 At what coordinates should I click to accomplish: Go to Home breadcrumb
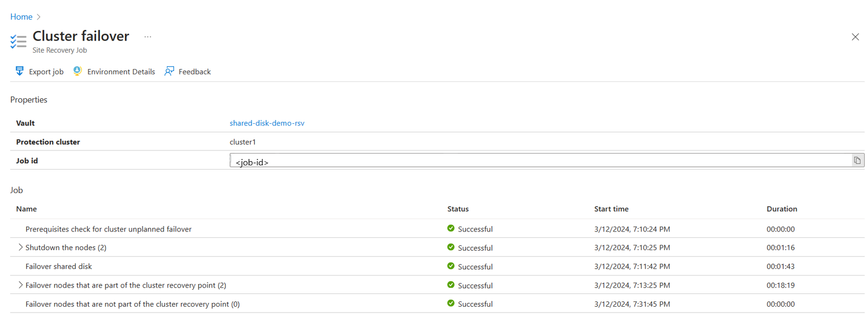point(21,17)
